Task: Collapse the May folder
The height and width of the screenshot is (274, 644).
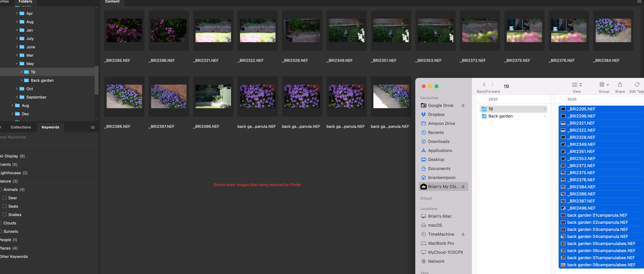Action: 17,64
